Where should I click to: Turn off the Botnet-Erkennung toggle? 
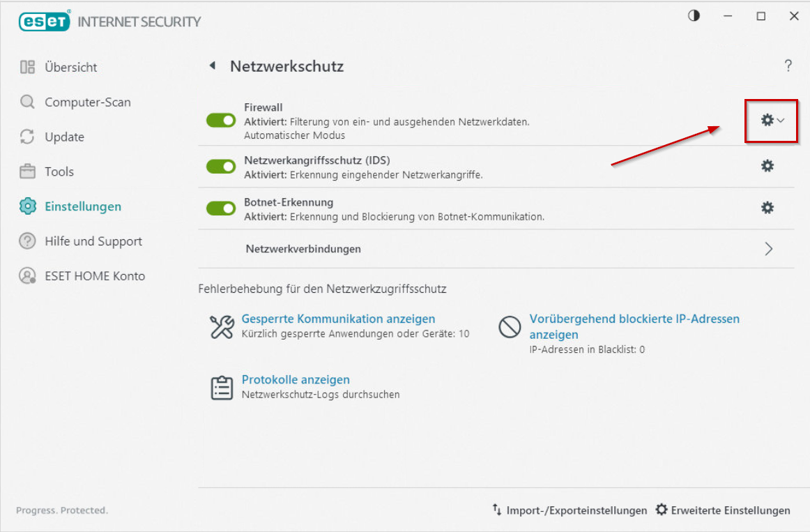[x=221, y=208]
